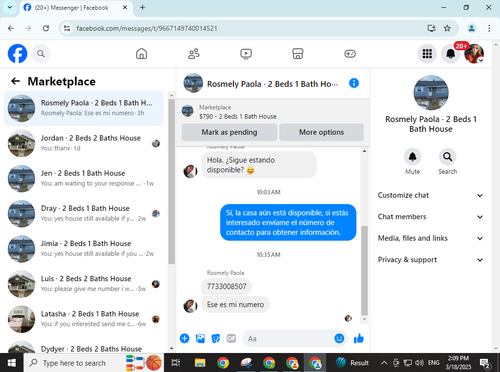
Task: Open Rosmely Paola conversation header name
Action: click(x=272, y=84)
